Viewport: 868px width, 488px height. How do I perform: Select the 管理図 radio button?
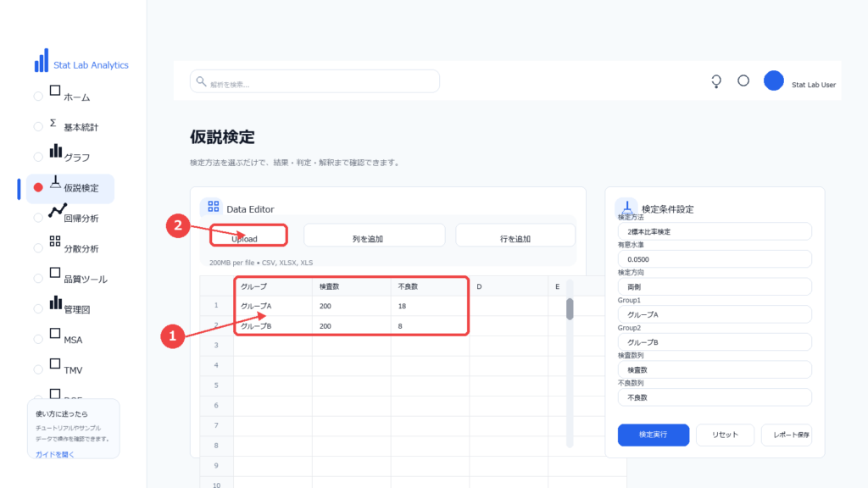(37, 309)
